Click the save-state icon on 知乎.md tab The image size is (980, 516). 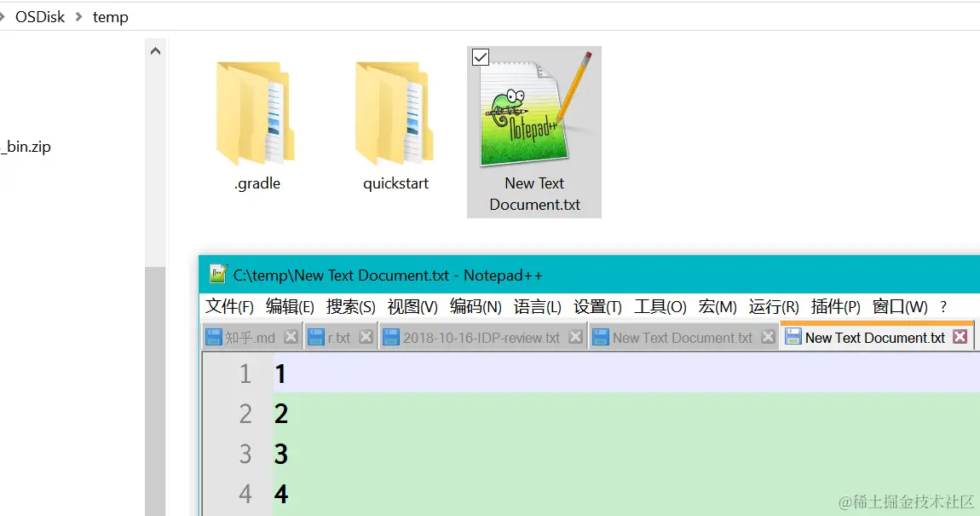pos(214,337)
